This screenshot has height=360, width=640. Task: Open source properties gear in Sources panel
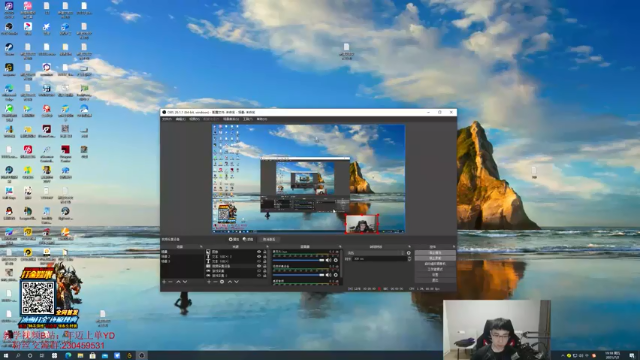pos(222,282)
